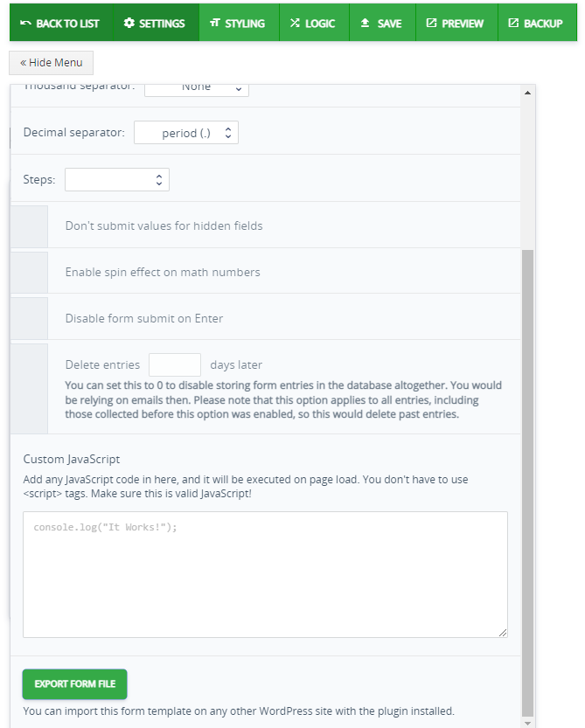Open the Logic tab
The image size is (585, 728).
click(x=314, y=23)
